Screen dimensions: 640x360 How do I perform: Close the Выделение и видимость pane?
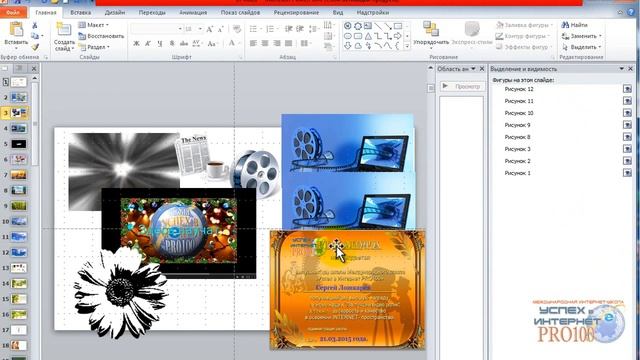(x=631, y=69)
